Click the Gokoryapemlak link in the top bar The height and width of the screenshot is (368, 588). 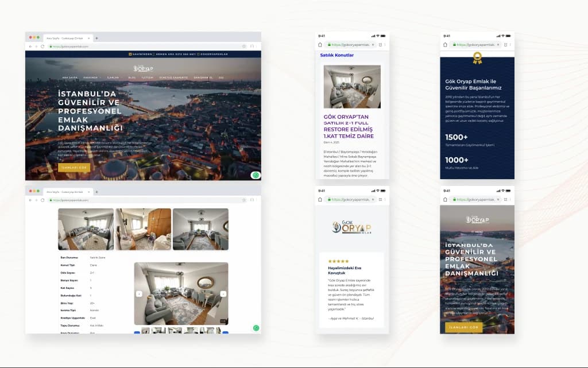214,54
